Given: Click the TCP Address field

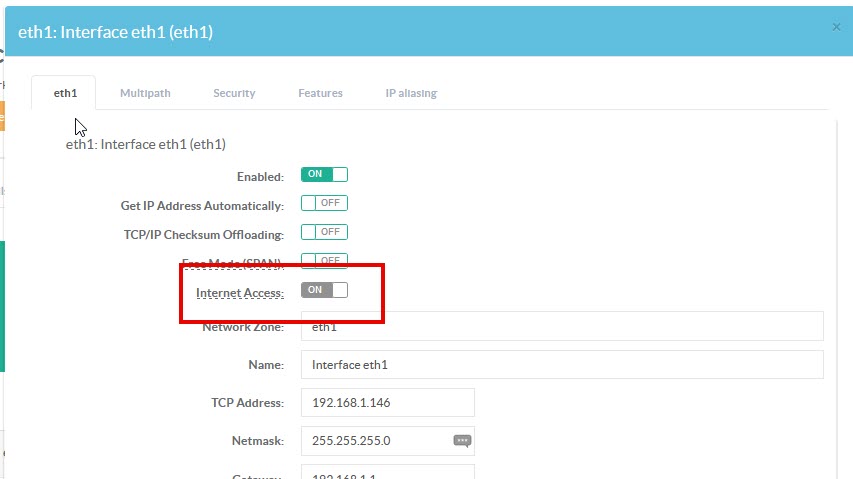Looking at the screenshot, I should coord(387,403).
